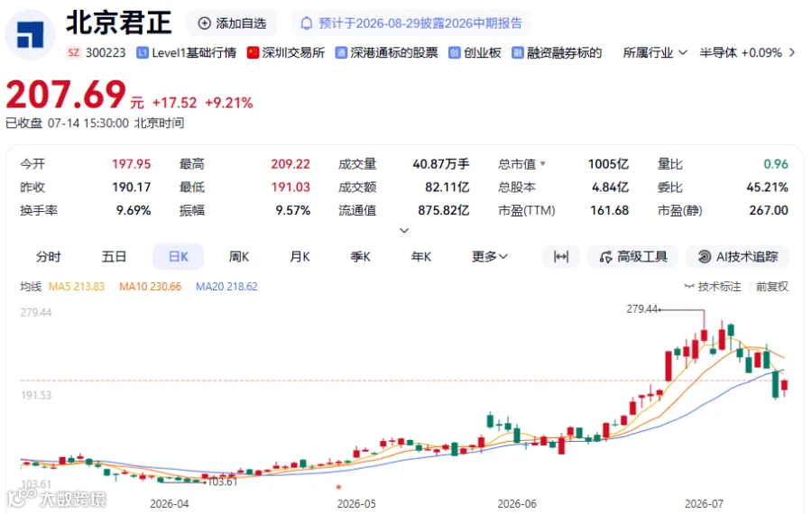812x514 pixels.
Task: Click the 279.44 high-price marker on chart
Action: (642, 309)
